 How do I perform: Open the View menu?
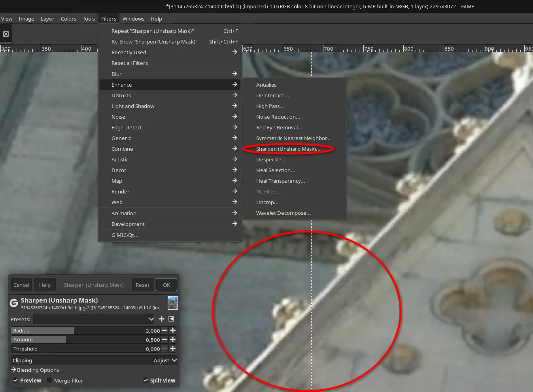tap(7, 19)
